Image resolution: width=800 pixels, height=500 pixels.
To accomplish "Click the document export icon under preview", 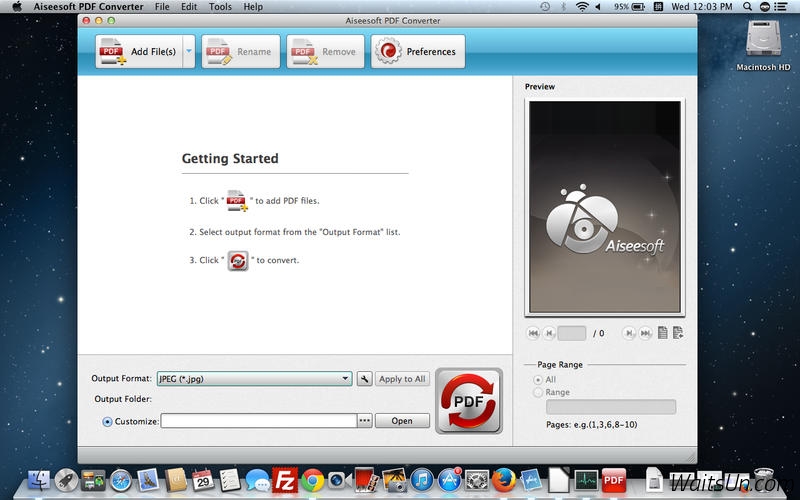I will (678, 333).
